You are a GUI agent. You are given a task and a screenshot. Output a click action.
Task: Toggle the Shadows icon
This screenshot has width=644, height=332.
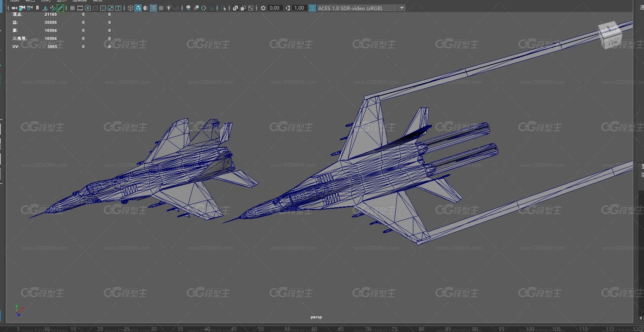point(177,8)
